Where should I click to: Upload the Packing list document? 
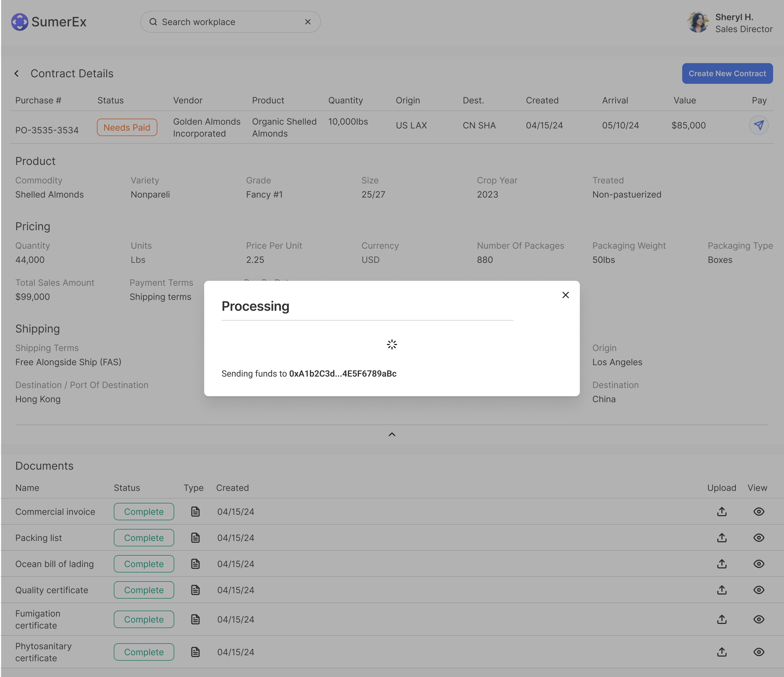pos(722,538)
